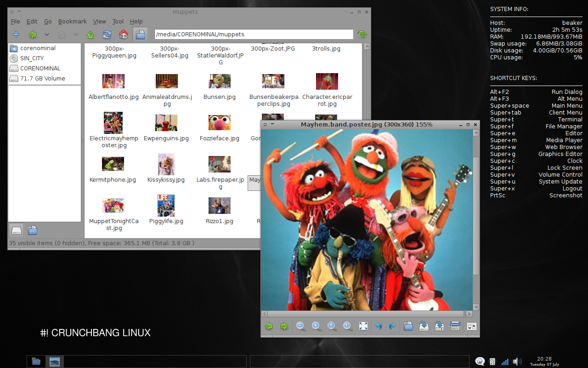Enter full screen mode in image viewer

(x=363, y=326)
